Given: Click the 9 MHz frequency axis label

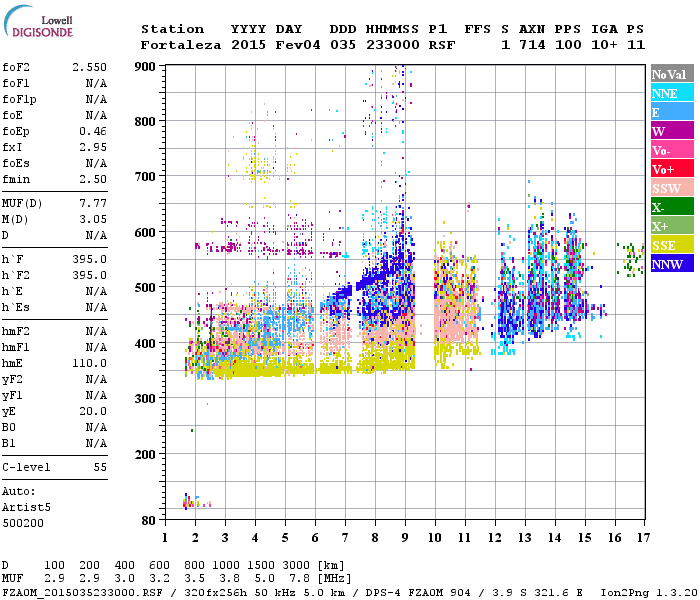Looking at the screenshot, I should [x=405, y=538].
